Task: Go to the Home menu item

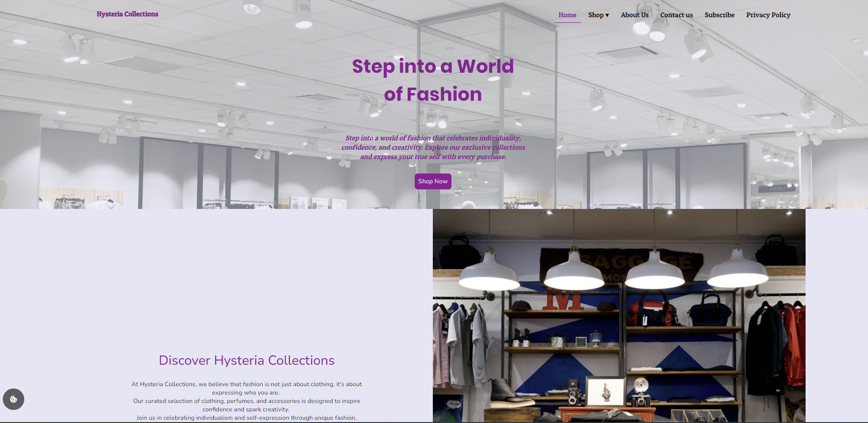Action: (567, 15)
